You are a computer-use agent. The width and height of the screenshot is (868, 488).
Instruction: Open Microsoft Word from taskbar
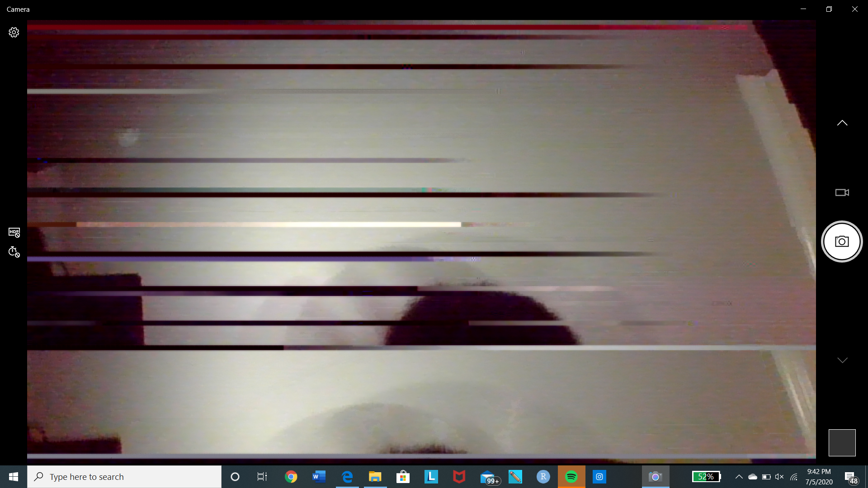[x=319, y=477]
